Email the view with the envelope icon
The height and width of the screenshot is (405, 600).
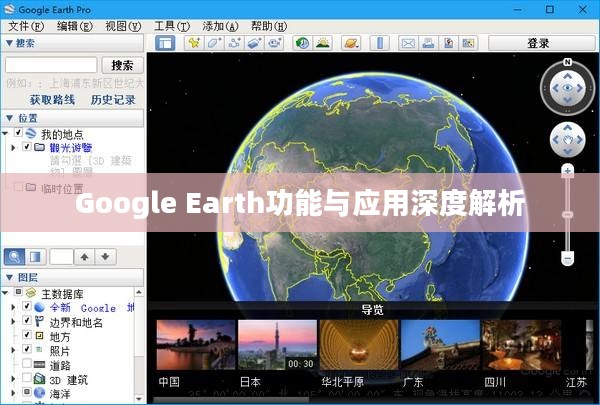[x=408, y=43]
